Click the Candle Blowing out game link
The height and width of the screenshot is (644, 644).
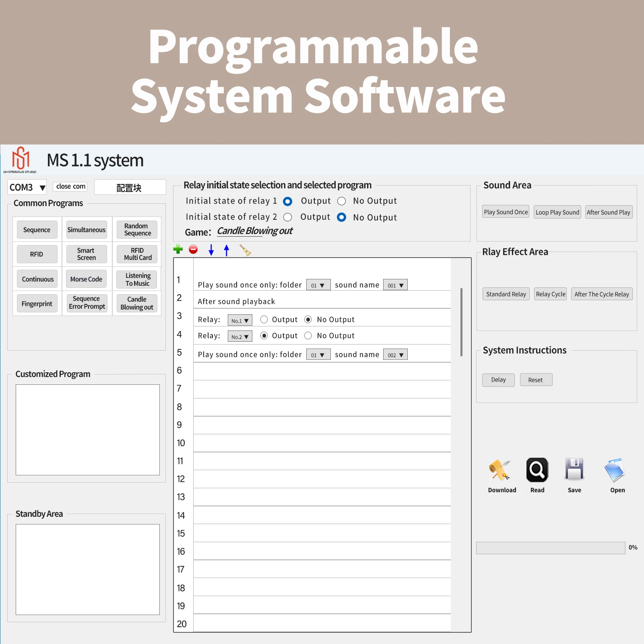[x=255, y=231]
